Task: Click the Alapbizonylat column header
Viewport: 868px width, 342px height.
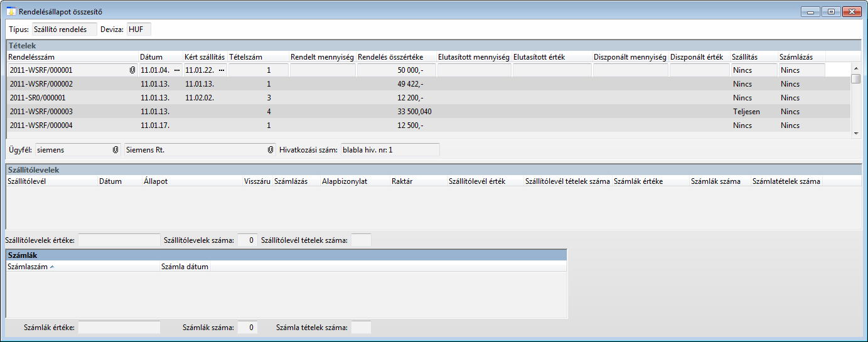Action: 354,181
